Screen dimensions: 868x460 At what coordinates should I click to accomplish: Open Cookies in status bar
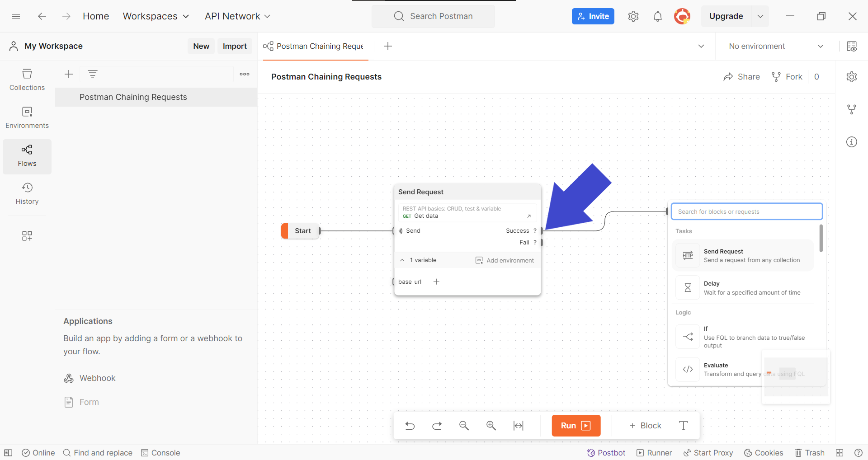point(764,453)
